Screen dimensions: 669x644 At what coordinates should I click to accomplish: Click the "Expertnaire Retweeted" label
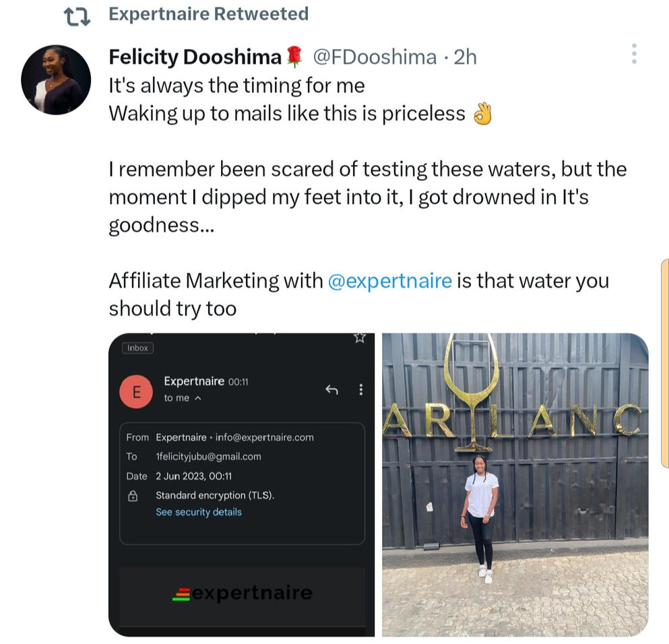(208, 14)
